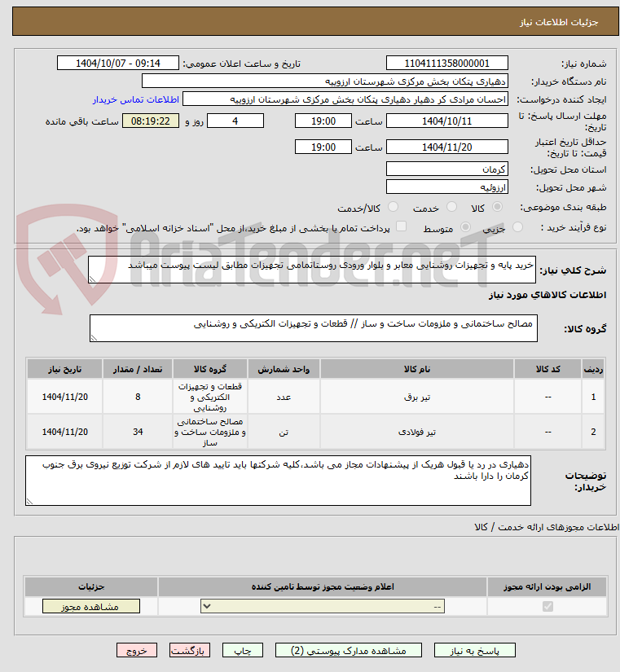Screen dimensions: 620x672
Task: Click the delivery province field کرمان
Action: [446, 169]
